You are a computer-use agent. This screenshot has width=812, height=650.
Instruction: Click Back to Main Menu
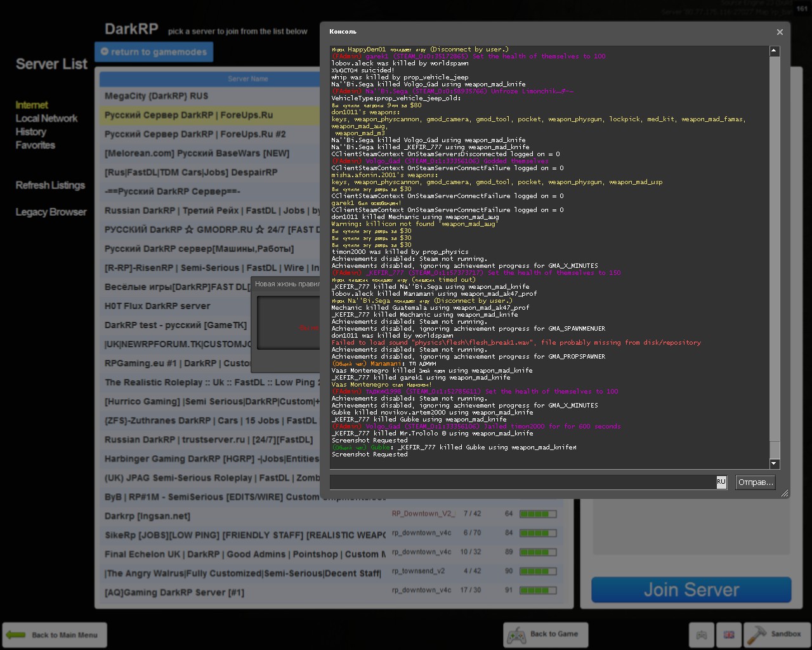tap(55, 635)
